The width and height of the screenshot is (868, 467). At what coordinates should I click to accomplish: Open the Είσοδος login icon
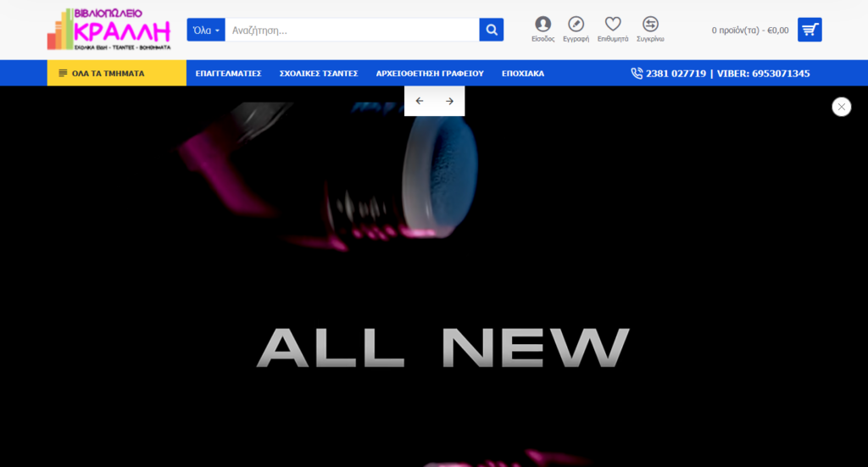[x=542, y=25]
